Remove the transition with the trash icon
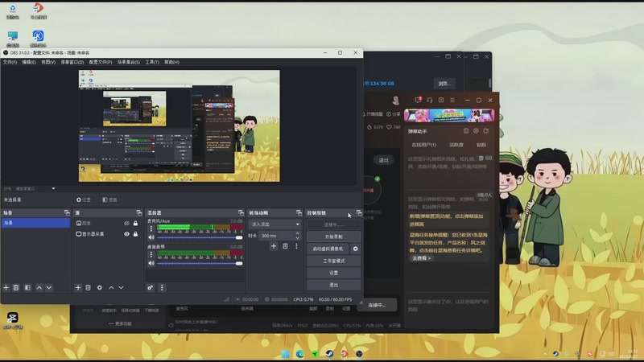The width and height of the screenshot is (644, 362). [285, 246]
